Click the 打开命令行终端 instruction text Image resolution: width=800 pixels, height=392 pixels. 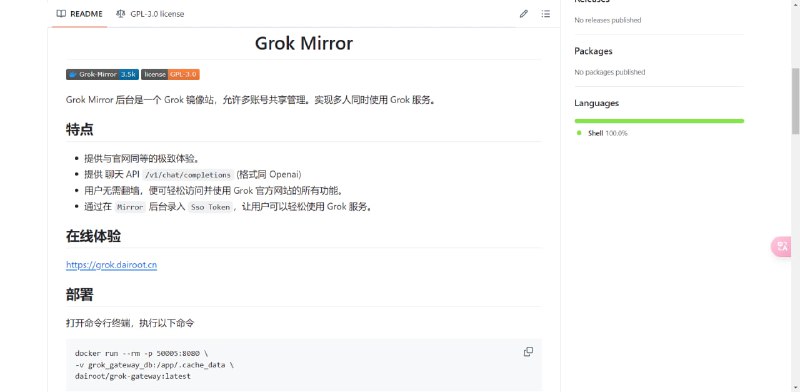(130, 323)
